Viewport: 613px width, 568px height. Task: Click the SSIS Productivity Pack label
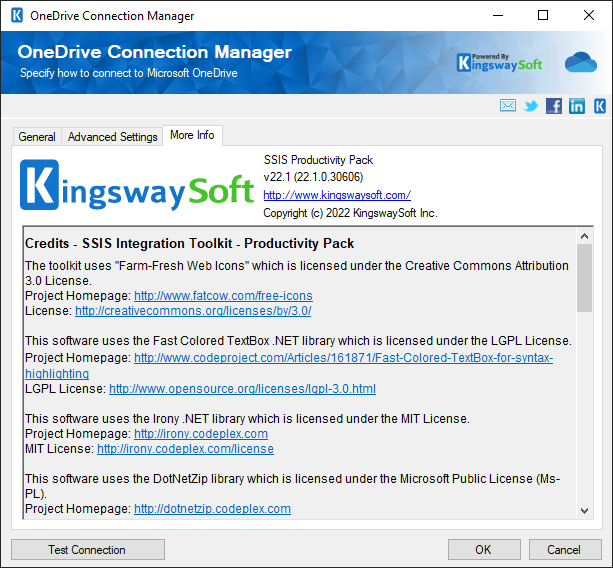(318, 159)
